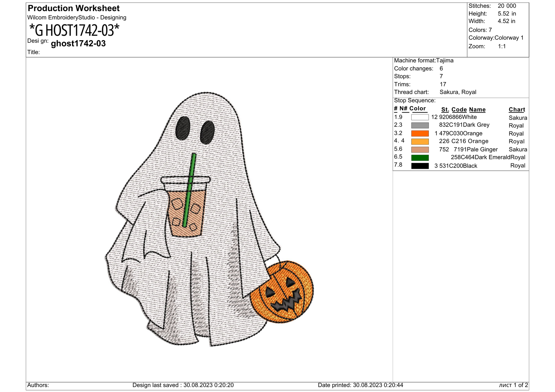Viewport: 555px width, 392px height.
Task: Select the light Orange C216 swatch
Action: [420, 142]
